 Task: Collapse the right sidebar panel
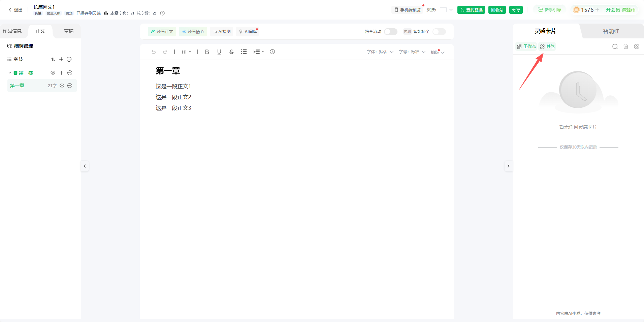tap(509, 166)
